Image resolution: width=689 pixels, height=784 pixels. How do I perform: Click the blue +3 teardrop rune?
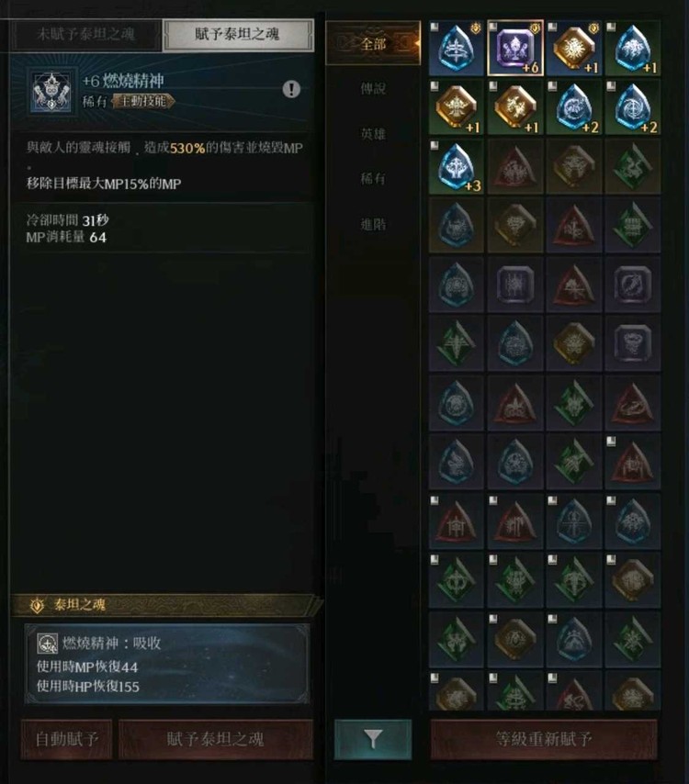[457, 166]
